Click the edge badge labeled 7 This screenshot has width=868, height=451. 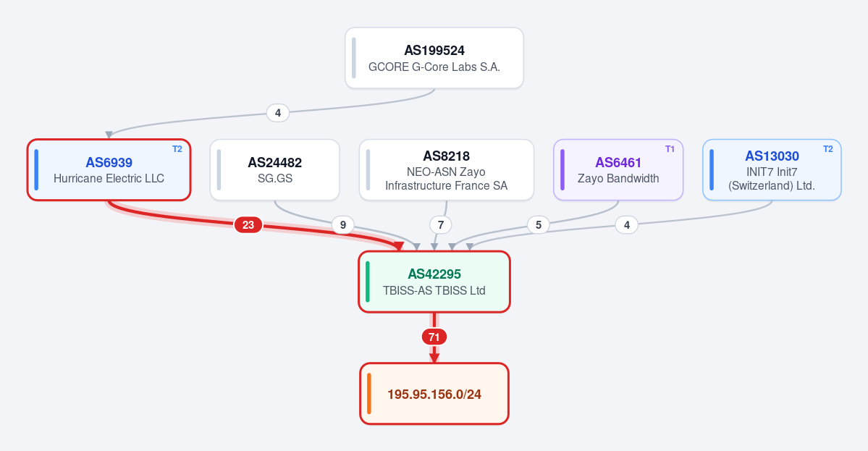pos(441,224)
